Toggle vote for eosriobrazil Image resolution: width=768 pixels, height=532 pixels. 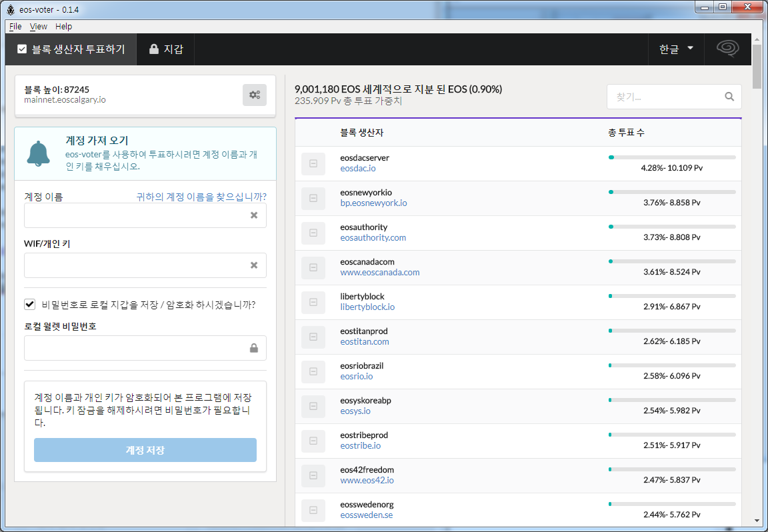pos(313,371)
